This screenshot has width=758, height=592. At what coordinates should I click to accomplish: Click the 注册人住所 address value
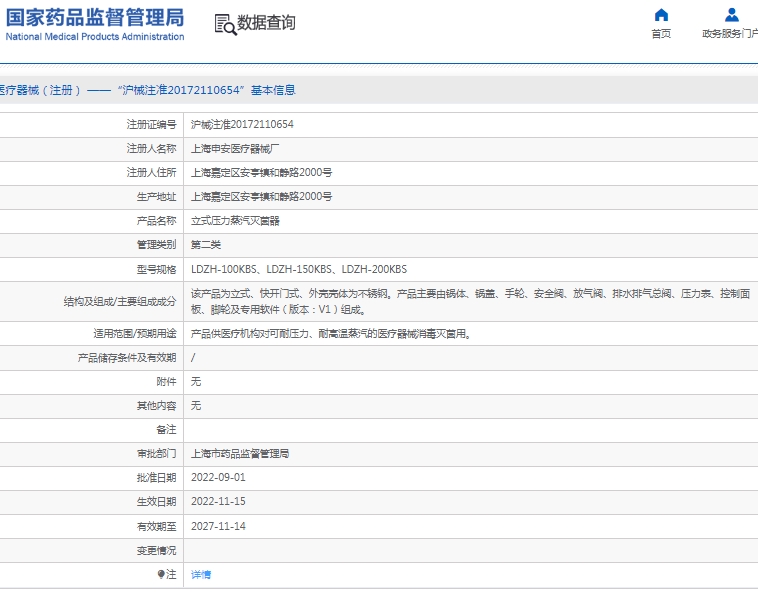click(x=262, y=173)
